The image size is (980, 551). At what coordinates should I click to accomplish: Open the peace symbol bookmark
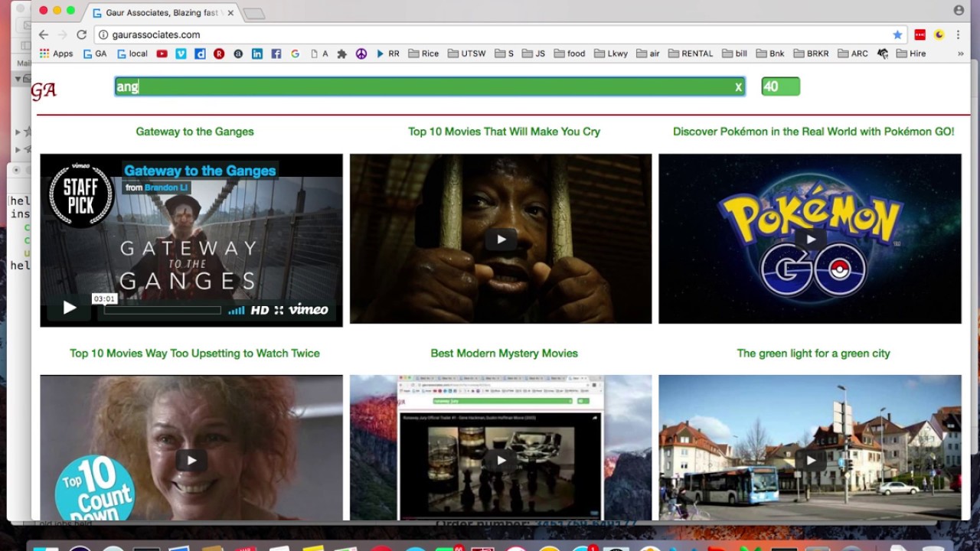(x=361, y=54)
